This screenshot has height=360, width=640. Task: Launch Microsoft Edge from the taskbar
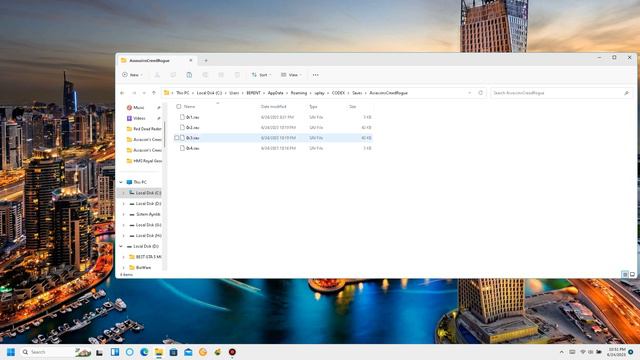pos(144,352)
